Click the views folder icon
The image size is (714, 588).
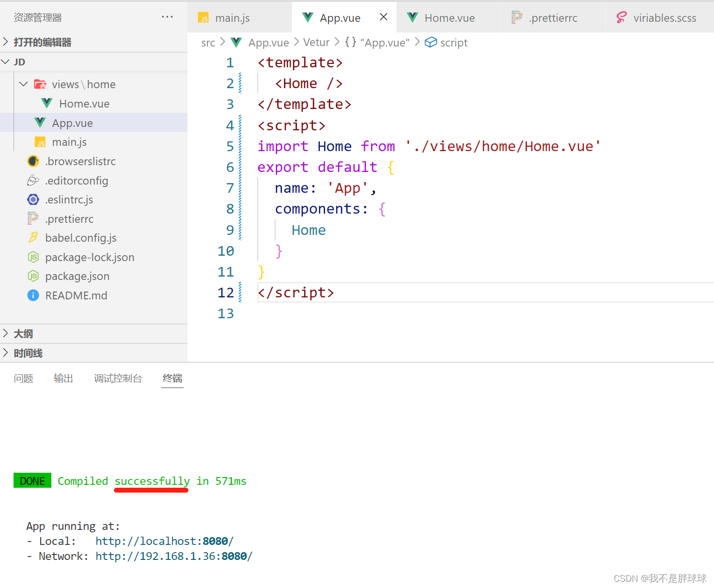(x=40, y=84)
